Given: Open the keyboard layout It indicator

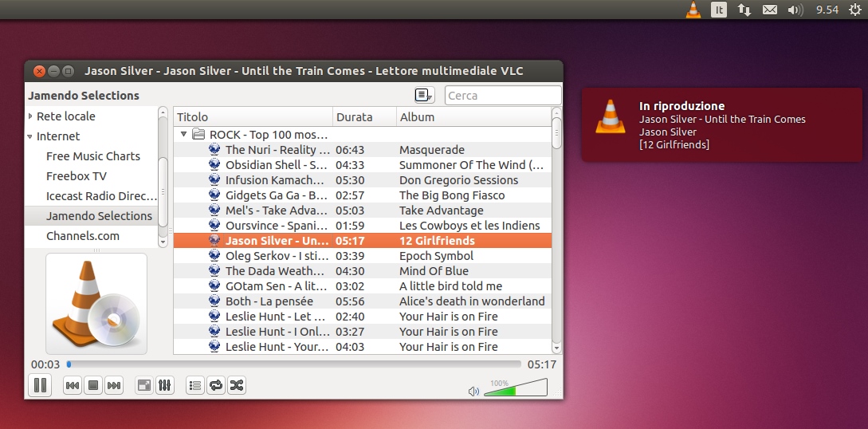Looking at the screenshot, I should [x=718, y=10].
